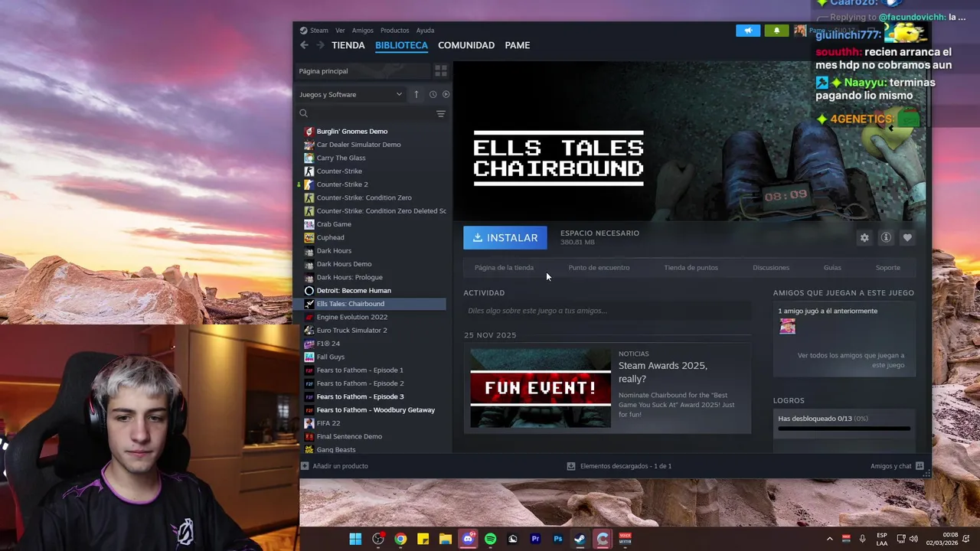This screenshot has width=980, height=551.
Task: Go back with the Steam back arrow
Action: [x=304, y=45]
